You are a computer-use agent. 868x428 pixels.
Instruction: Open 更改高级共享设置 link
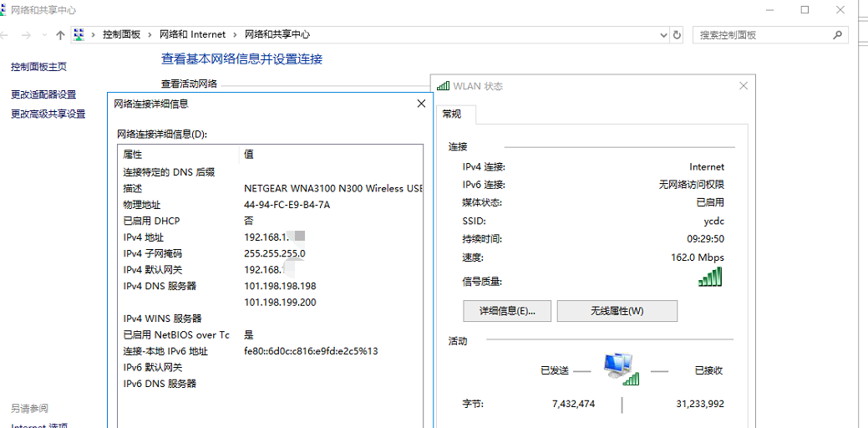point(48,114)
